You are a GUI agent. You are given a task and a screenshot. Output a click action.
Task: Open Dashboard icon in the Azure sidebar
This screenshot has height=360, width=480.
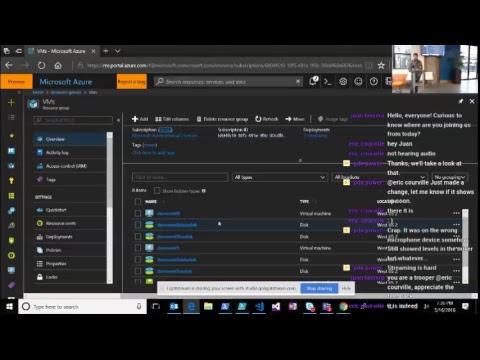click(11, 151)
